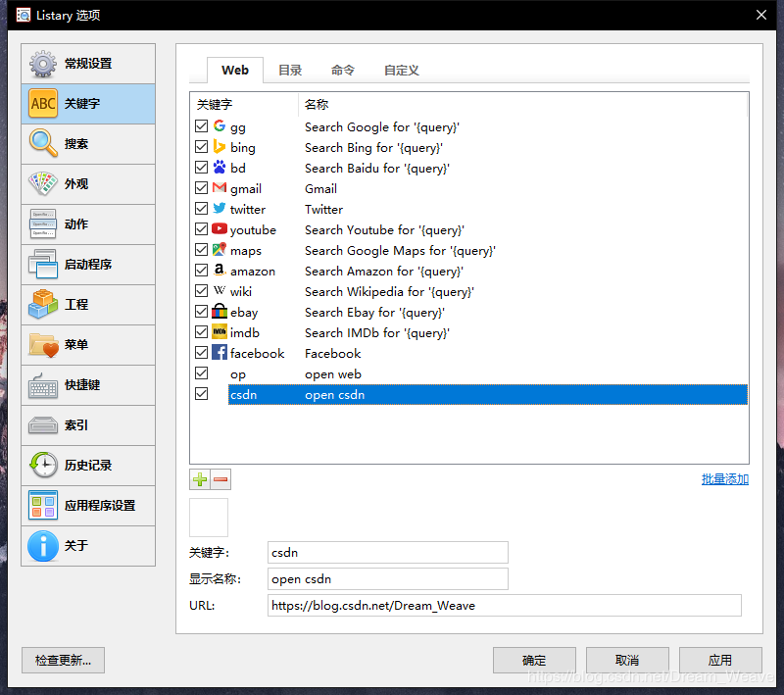Open the 启动程序 launcher settings
The height and width of the screenshot is (695, 784).
point(87,264)
